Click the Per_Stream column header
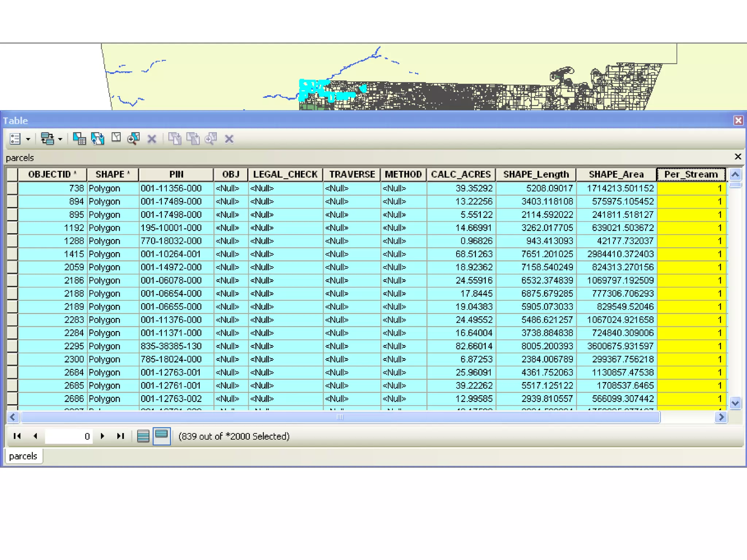The height and width of the screenshot is (560, 747). click(691, 174)
